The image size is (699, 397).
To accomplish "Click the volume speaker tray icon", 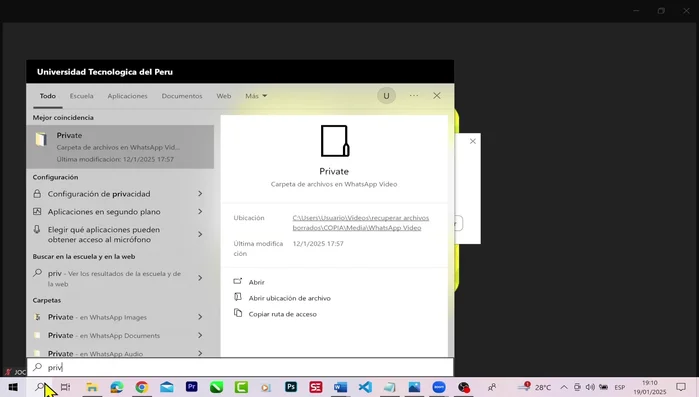I will tap(590, 387).
